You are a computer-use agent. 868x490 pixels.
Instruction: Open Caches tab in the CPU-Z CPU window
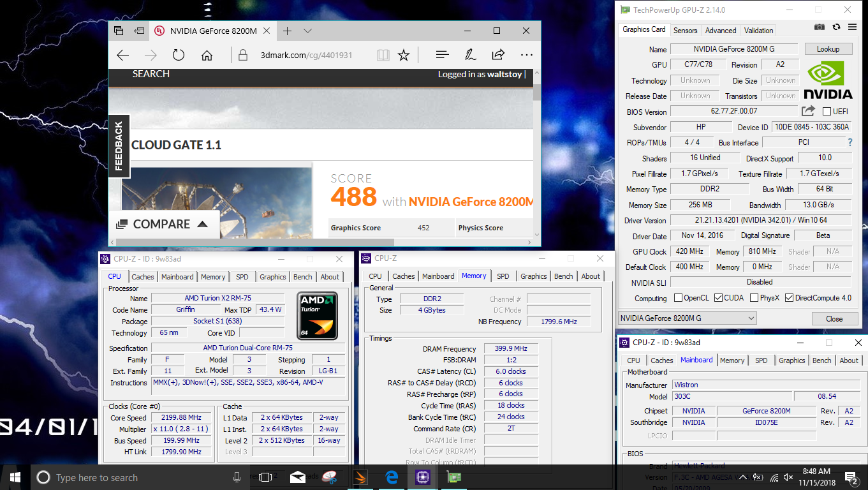click(x=143, y=277)
